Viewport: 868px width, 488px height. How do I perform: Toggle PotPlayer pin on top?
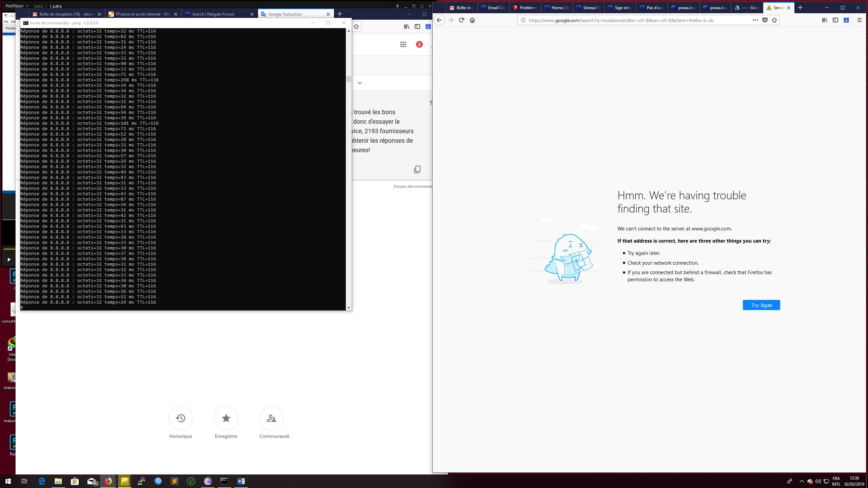[397, 6]
